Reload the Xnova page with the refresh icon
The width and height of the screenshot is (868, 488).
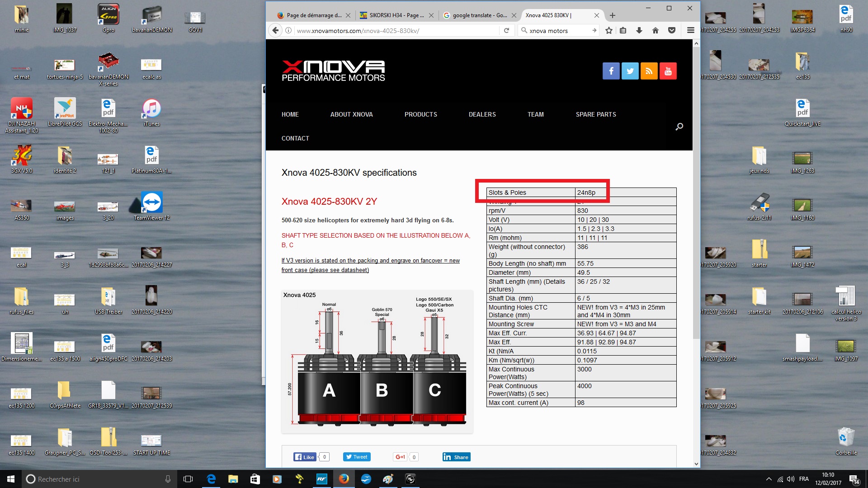point(506,31)
